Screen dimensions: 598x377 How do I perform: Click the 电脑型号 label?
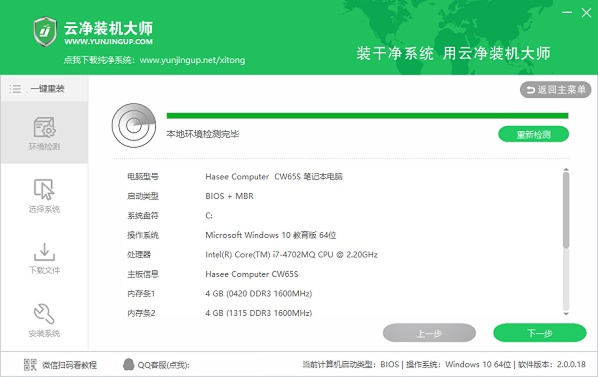point(143,176)
